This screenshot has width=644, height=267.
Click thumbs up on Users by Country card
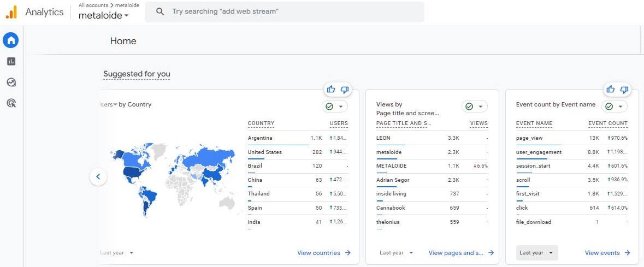tap(330, 89)
